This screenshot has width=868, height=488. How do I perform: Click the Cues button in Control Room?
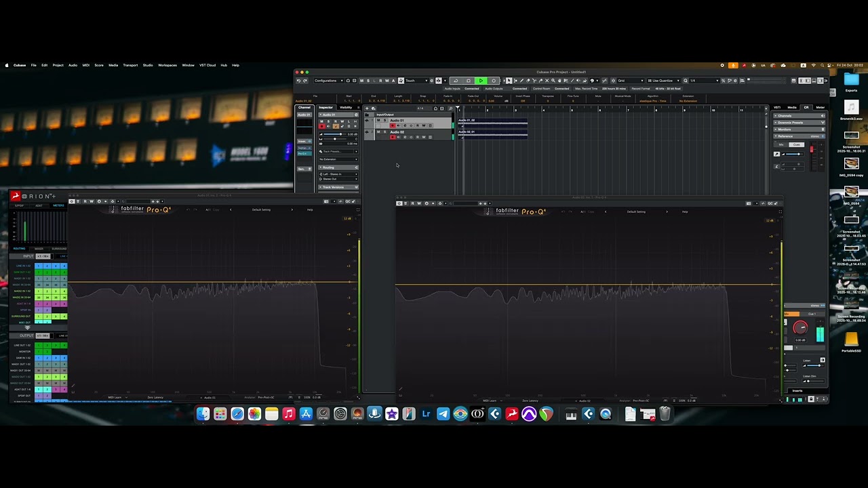click(x=797, y=144)
